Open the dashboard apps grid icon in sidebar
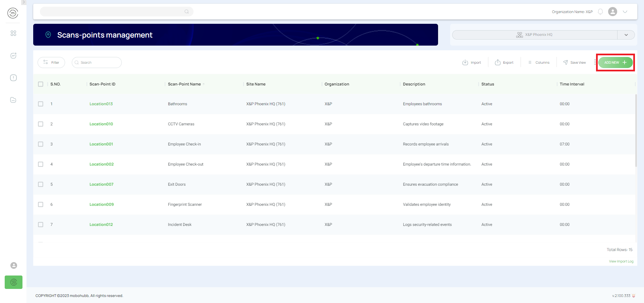The image size is (644, 303). [x=13, y=33]
